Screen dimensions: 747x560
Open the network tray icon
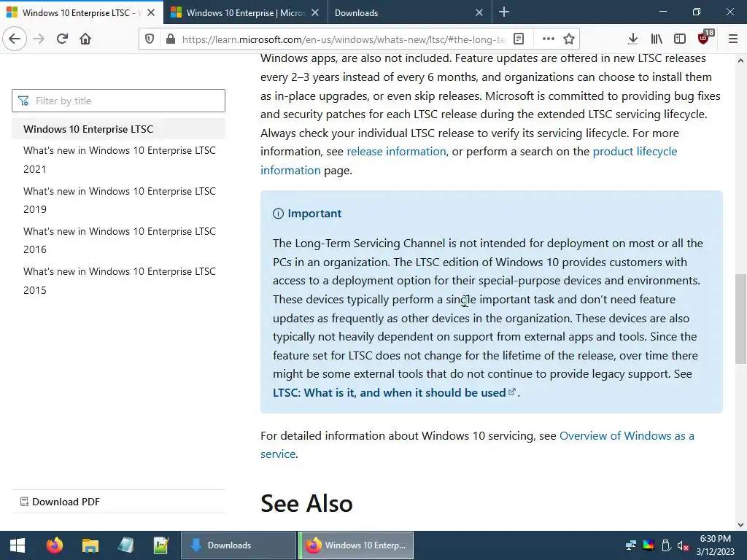631,545
